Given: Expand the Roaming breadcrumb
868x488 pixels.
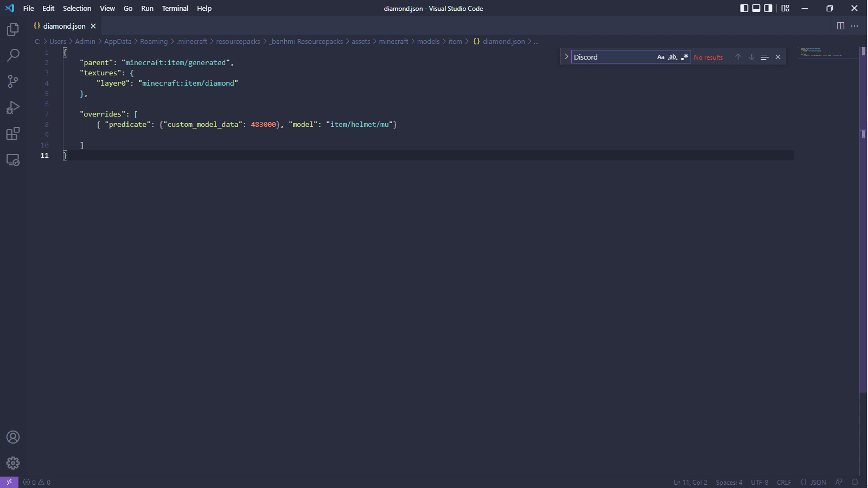Looking at the screenshot, I should (154, 41).
